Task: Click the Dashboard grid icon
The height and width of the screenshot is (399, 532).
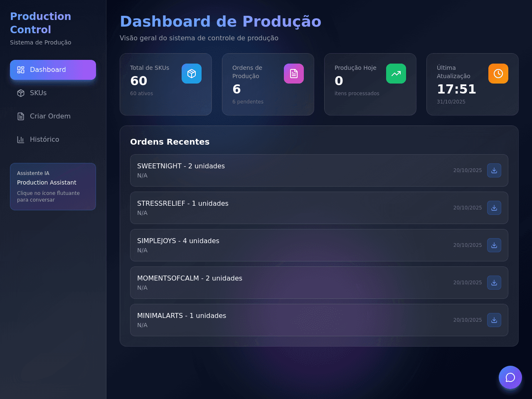Action: click(x=21, y=70)
